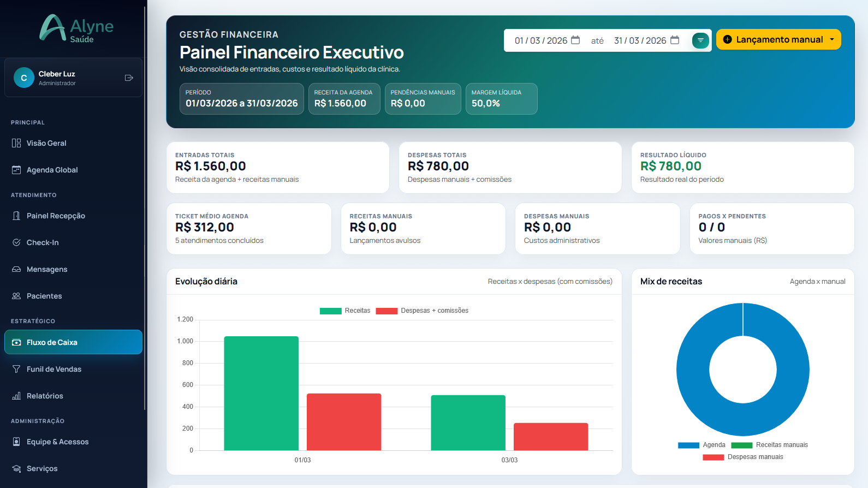This screenshot has height=488, width=868.
Task: Click the Pacientes people icon
Action: click(x=16, y=296)
